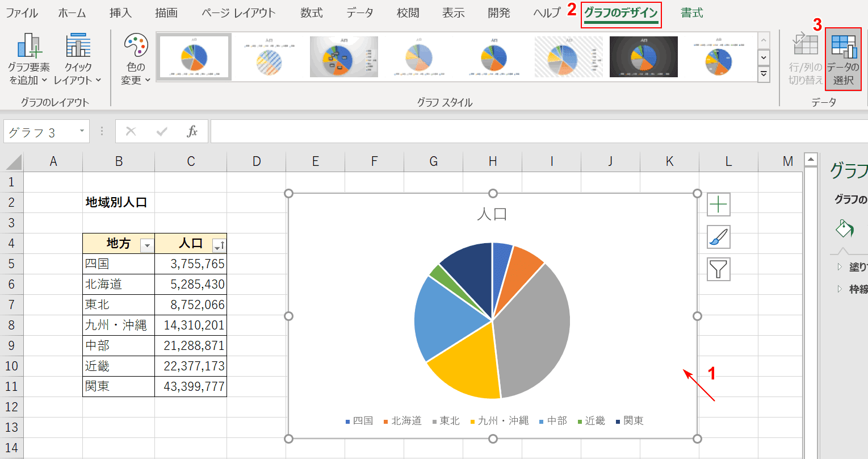868x459 pixels.
Task: Switch to the 数式 tab
Action: coord(312,13)
